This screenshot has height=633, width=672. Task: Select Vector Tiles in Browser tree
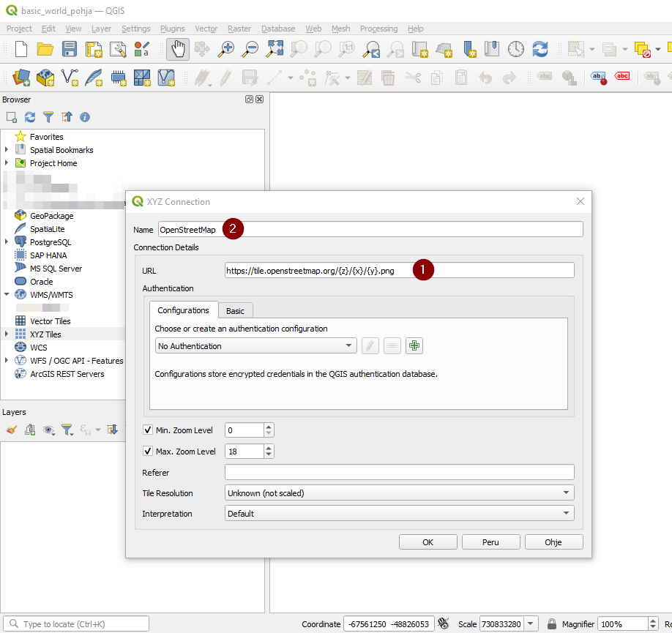[x=50, y=321]
